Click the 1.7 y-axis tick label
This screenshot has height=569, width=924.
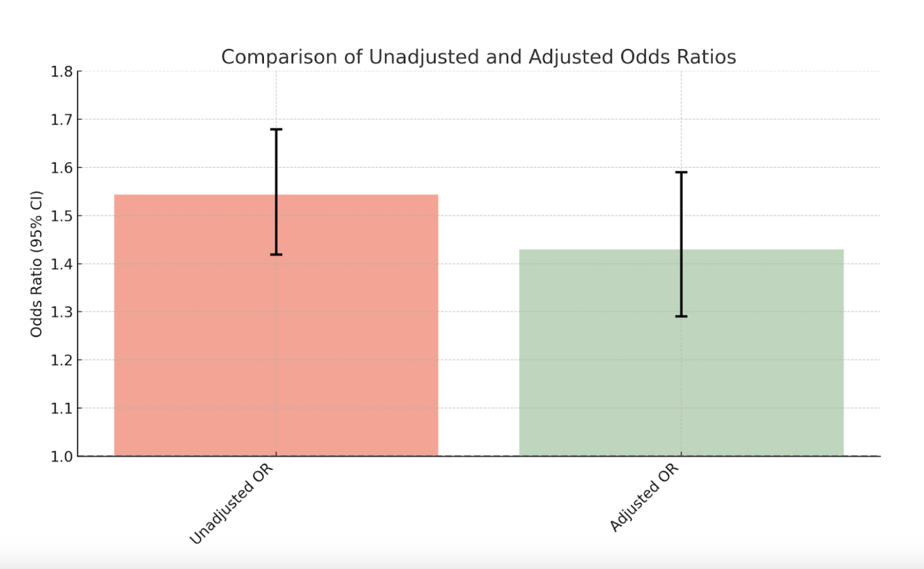62,119
